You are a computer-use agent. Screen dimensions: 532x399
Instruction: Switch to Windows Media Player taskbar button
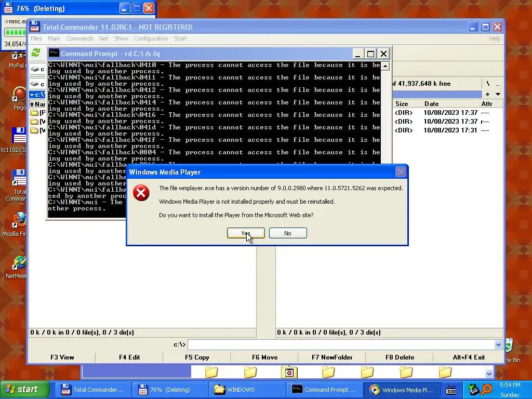click(402, 390)
